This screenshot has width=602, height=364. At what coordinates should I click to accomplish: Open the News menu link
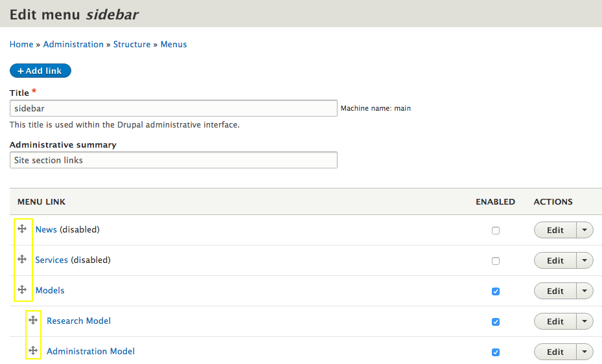(46, 229)
